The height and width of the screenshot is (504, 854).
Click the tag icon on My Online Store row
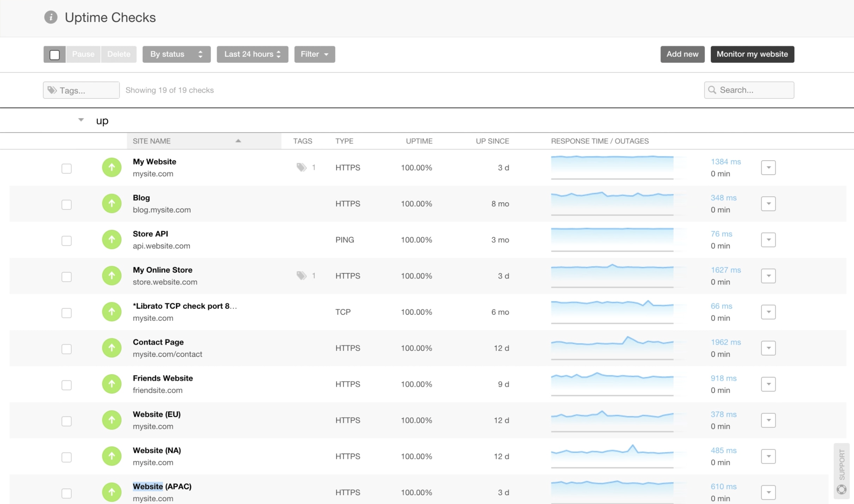302,276
